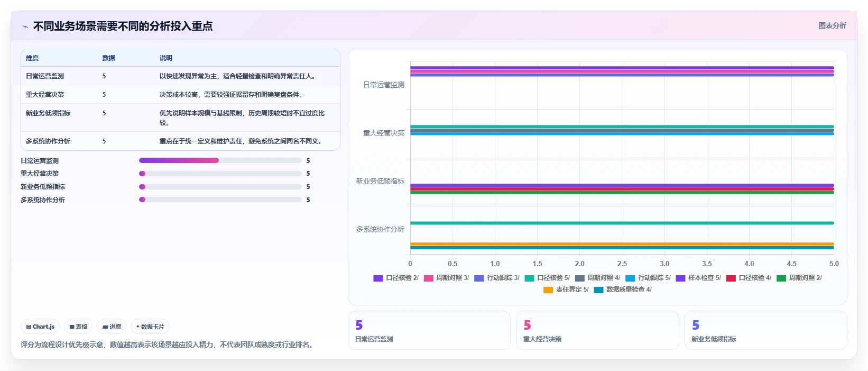Click the gray bar in 重大经营决策 group

click(622, 130)
